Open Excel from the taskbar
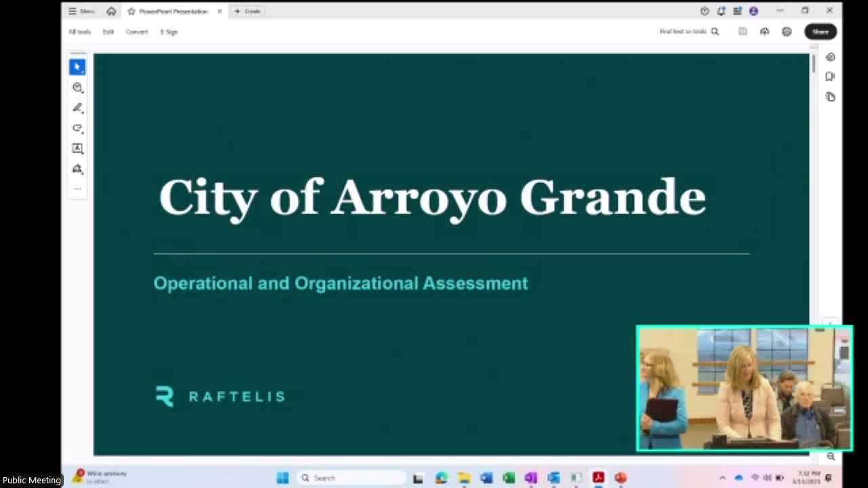868x488 pixels. (x=509, y=478)
